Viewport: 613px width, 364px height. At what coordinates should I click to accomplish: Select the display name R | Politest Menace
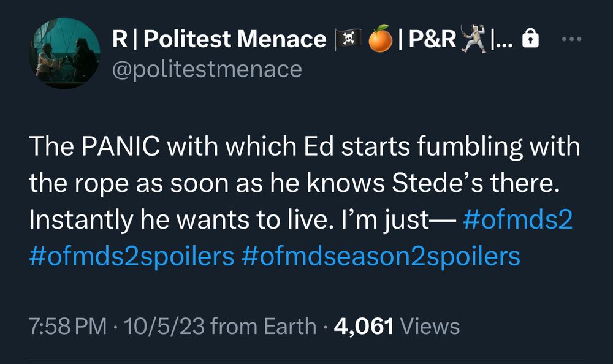point(218,38)
